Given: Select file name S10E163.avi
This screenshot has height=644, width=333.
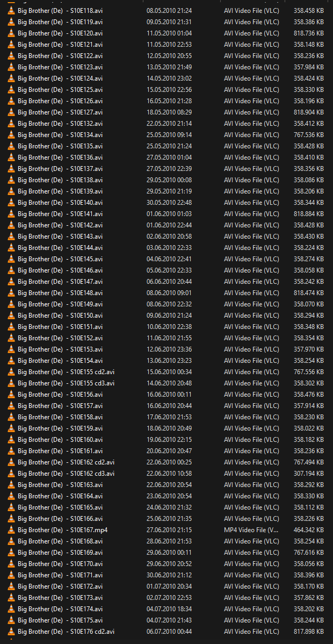Looking at the screenshot, I should coord(60,485).
